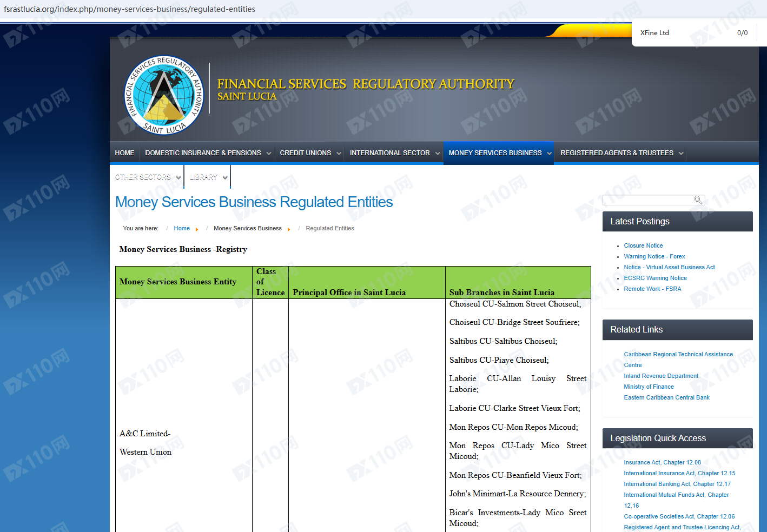Screen dimensions: 767x532
Task: Expand the Credit Unions dropdown arrow
Action: (339, 154)
